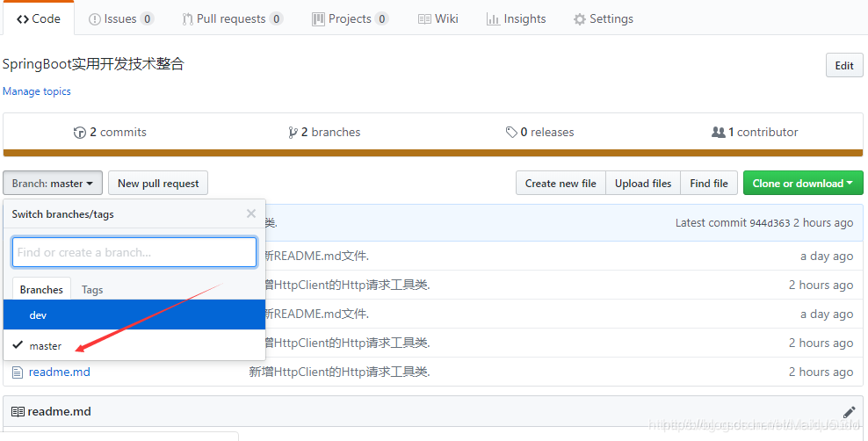Click the first 'a day ago' timestamp
The height and width of the screenshot is (441, 868).
(827, 257)
